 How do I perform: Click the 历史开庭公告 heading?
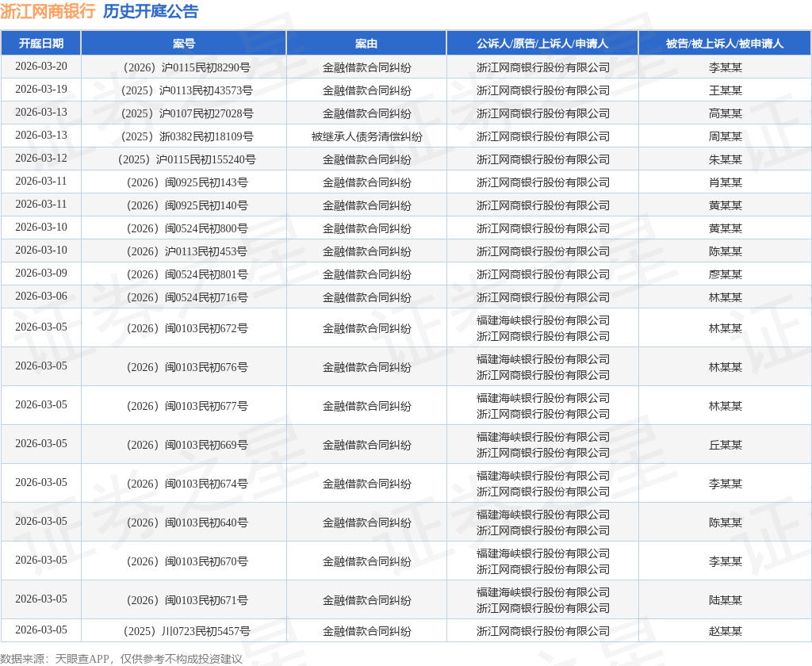tap(151, 11)
